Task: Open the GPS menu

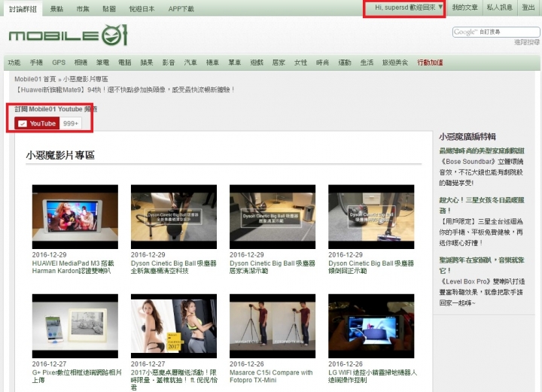Action: (59, 62)
